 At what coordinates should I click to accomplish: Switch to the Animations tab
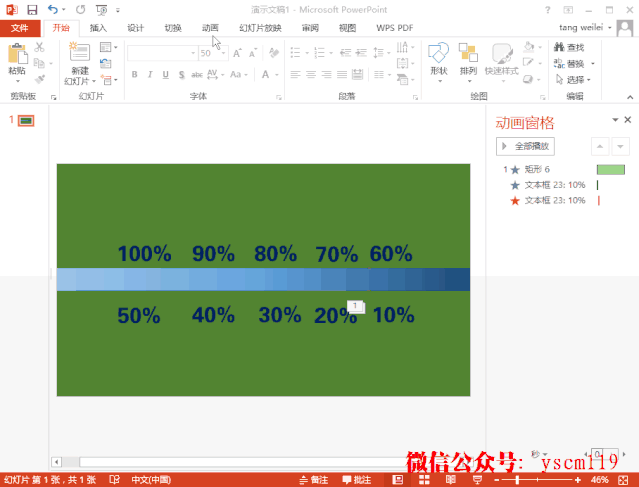click(x=210, y=28)
